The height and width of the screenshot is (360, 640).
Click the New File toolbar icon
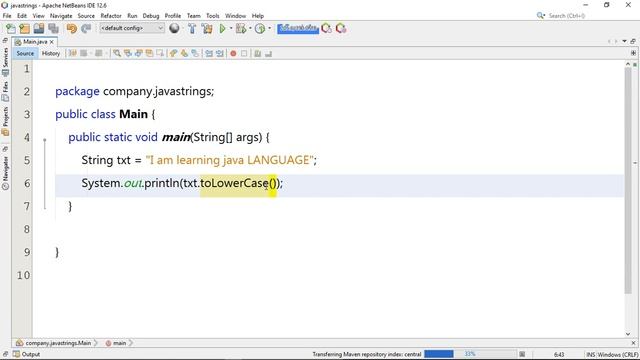click(11, 29)
